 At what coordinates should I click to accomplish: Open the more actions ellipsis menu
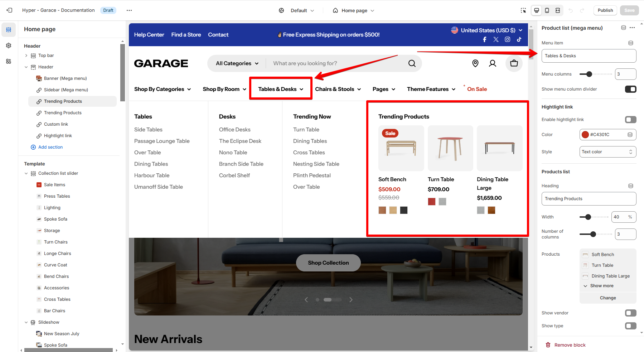click(x=129, y=10)
